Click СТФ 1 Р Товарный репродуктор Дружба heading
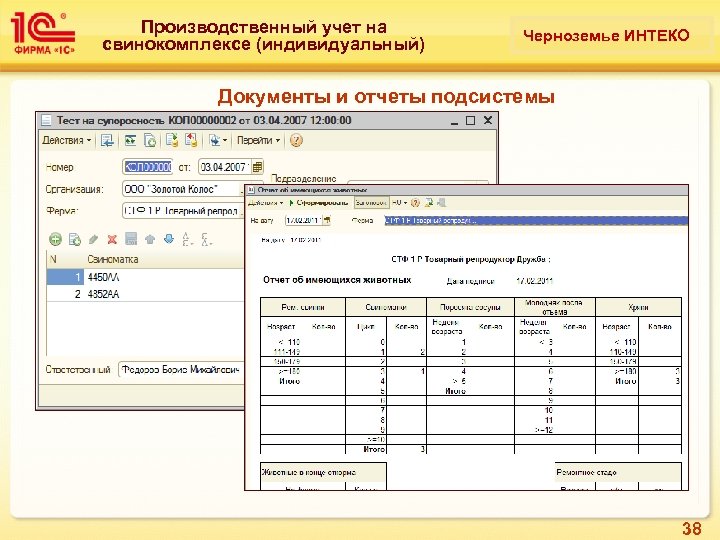The height and width of the screenshot is (540, 720). click(471, 259)
